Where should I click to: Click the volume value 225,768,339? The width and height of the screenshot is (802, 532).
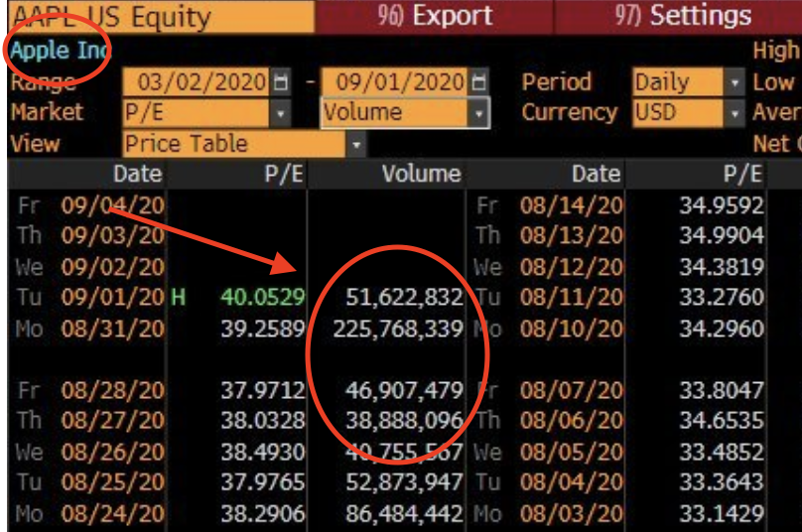point(403,328)
